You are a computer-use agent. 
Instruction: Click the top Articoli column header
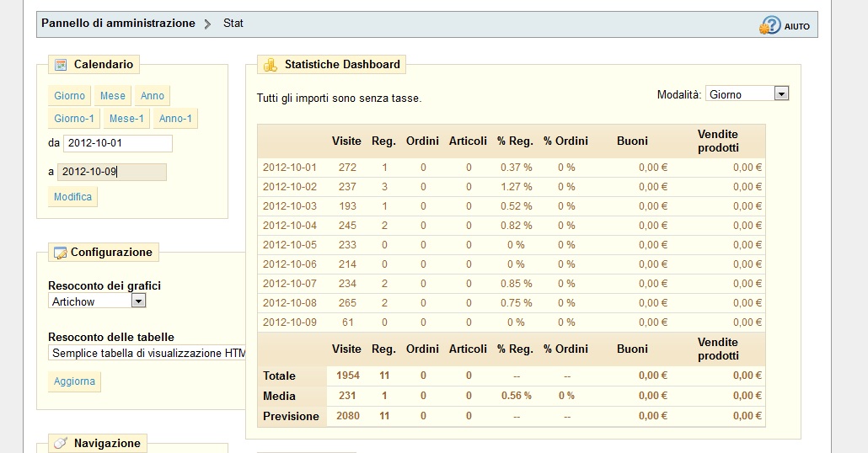click(x=468, y=141)
